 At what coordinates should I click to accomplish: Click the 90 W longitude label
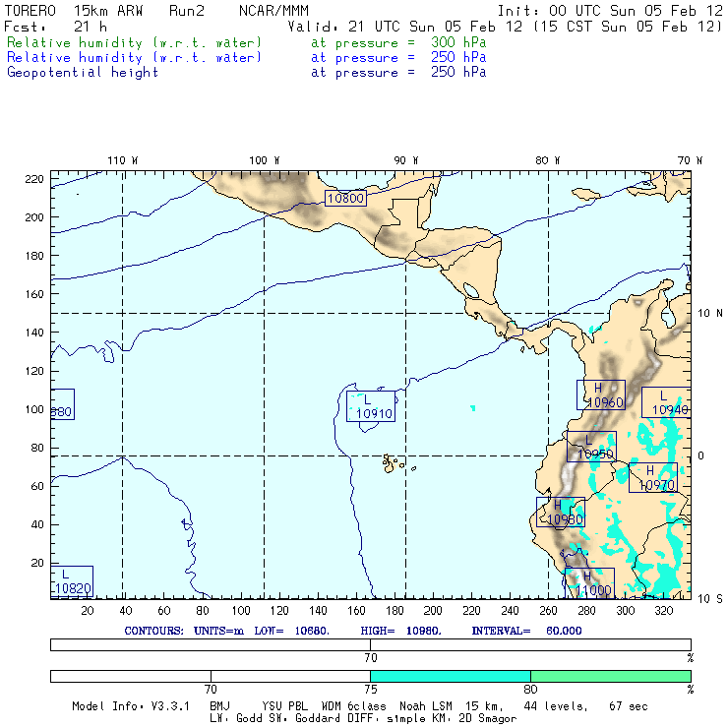point(405,160)
